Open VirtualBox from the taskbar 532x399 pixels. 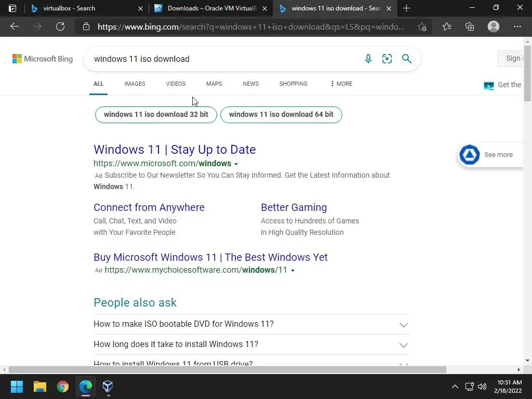pyautogui.click(x=108, y=387)
